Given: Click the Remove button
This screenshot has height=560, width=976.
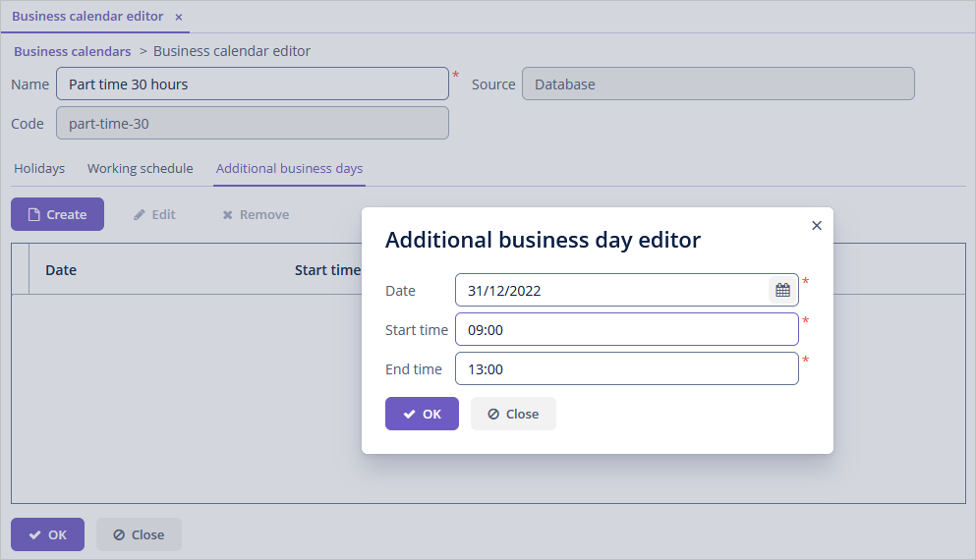Looking at the screenshot, I should point(256,214).
